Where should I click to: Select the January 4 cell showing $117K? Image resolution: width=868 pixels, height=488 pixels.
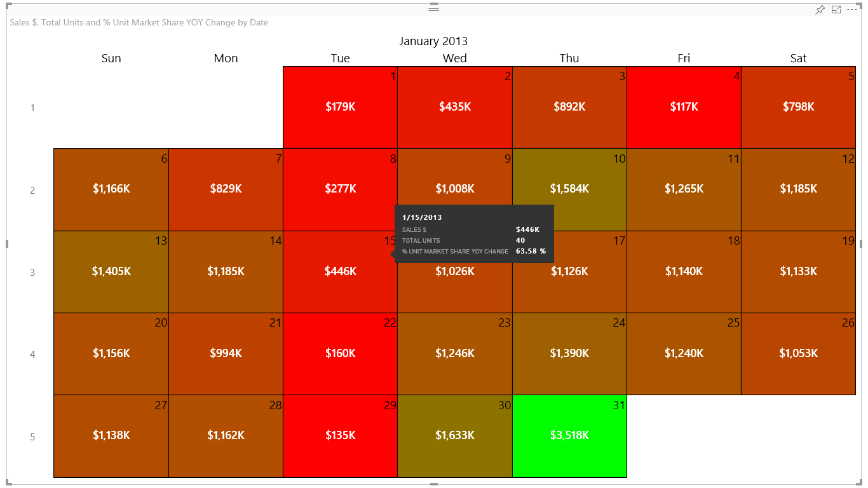[684, 107]
